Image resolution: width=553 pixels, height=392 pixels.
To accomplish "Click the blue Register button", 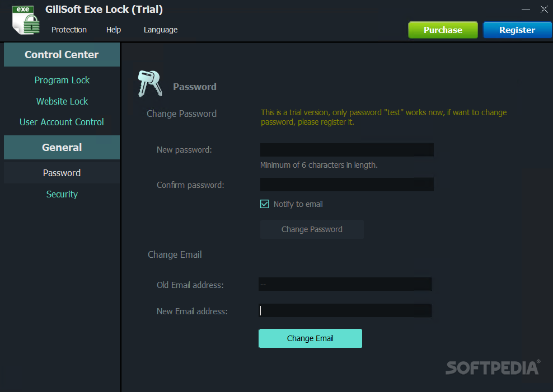I will (517, 30).
